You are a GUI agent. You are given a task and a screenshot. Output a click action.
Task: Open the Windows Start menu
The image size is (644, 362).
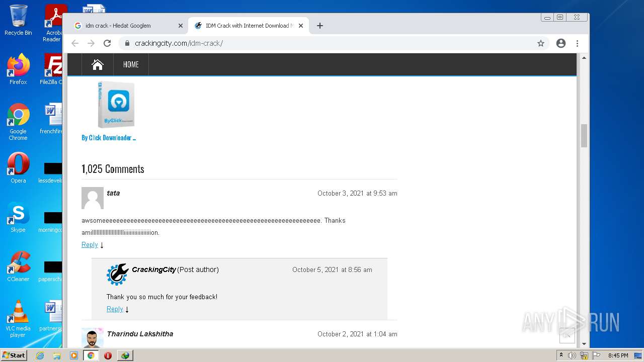click(x=14, y=355)
